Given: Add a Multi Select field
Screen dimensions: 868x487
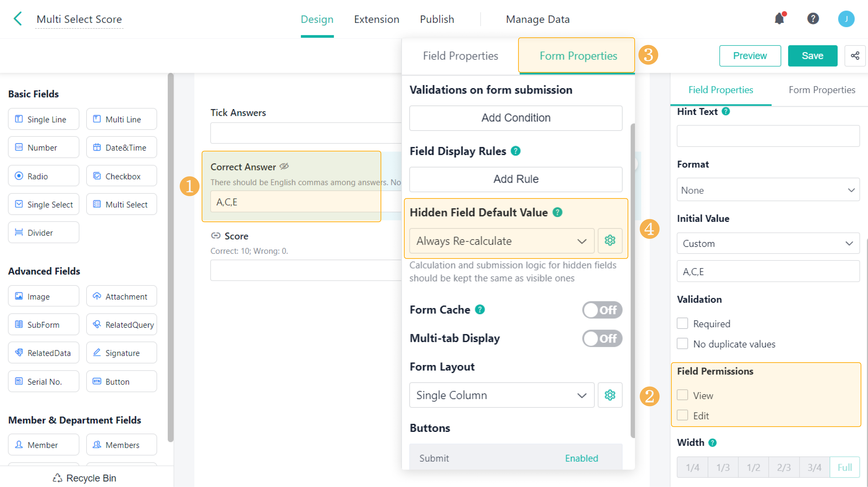Looking at the screenshot, I should [x=121, y=204].
